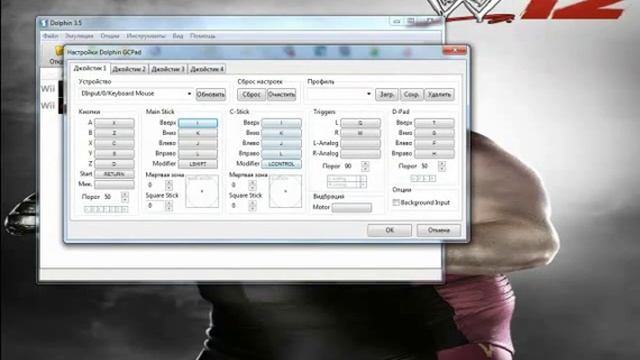Click the Отмена button
This screenshot has width=640, height=360.
[439, 230]
